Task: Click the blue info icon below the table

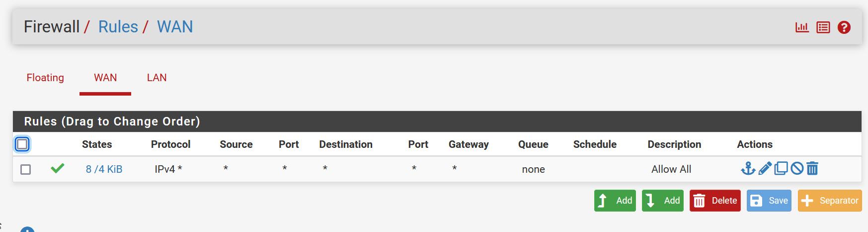Action: point(27,230)
